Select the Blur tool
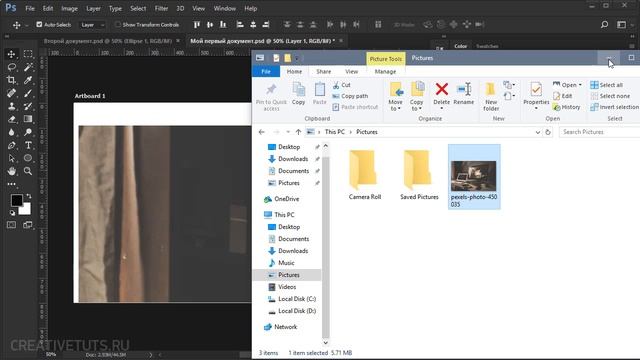 pyautogui.click(x=11, y=132)
